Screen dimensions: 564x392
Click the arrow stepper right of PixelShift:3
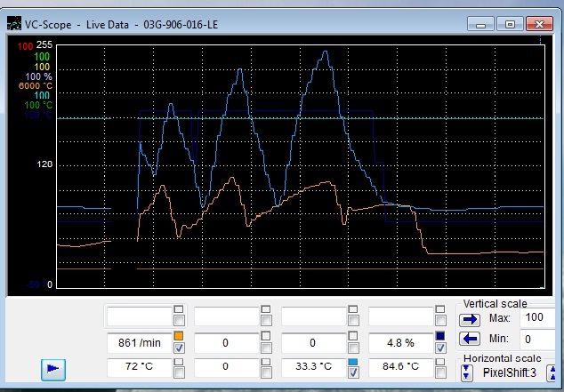(552, 372)
